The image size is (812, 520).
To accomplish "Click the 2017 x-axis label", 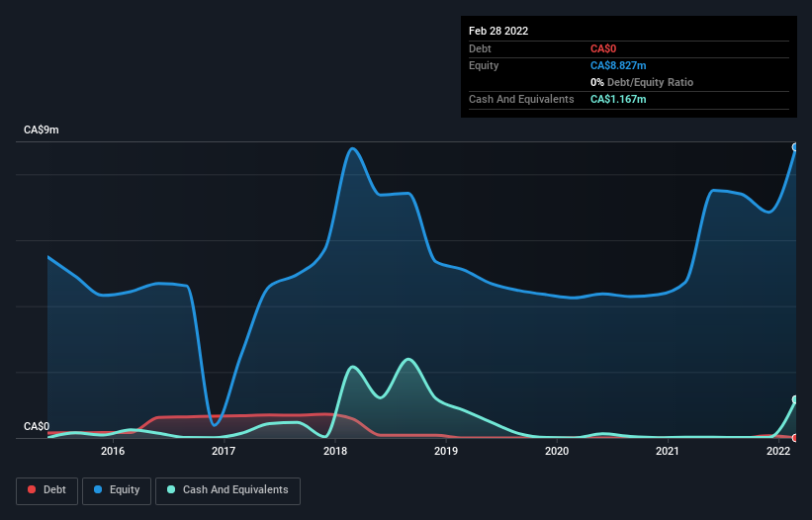I will (x=224, y=451).
